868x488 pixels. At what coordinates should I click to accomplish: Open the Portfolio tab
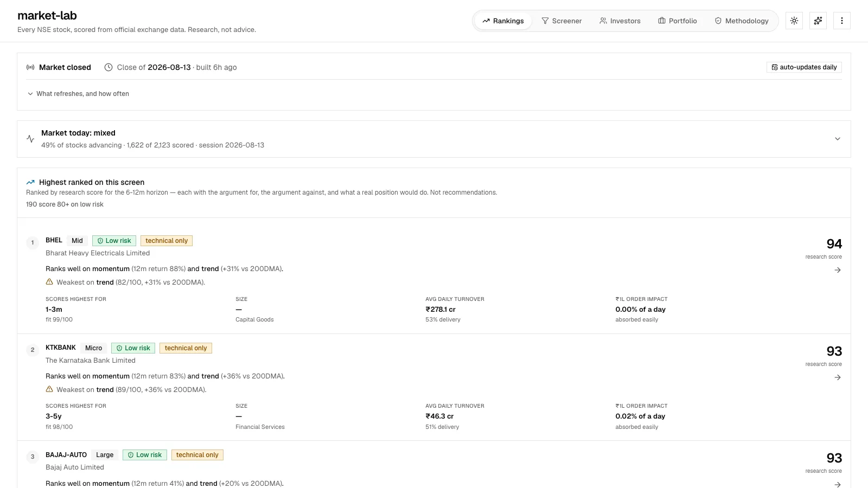pos(677,21)
